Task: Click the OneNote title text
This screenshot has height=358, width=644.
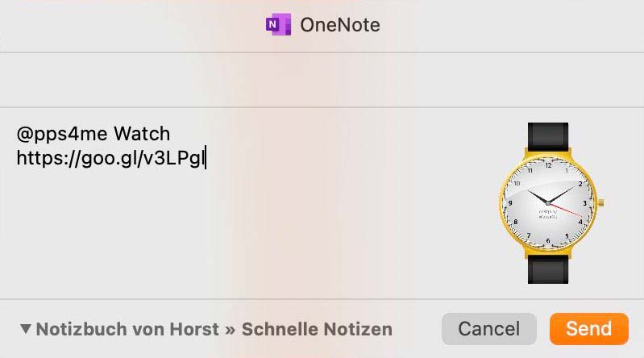Action: 340,25
